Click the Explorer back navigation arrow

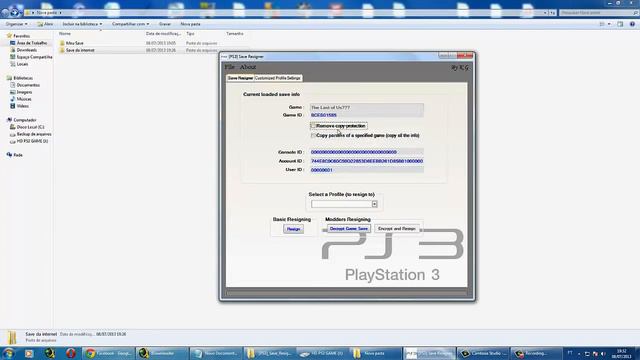(6, 13)
